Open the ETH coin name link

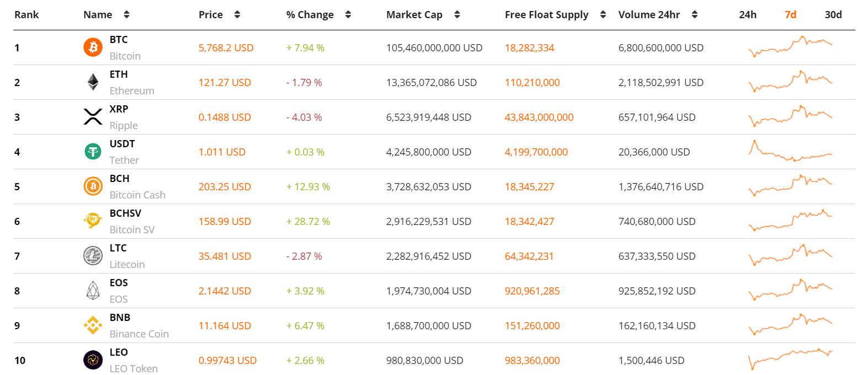coord(119,74)
